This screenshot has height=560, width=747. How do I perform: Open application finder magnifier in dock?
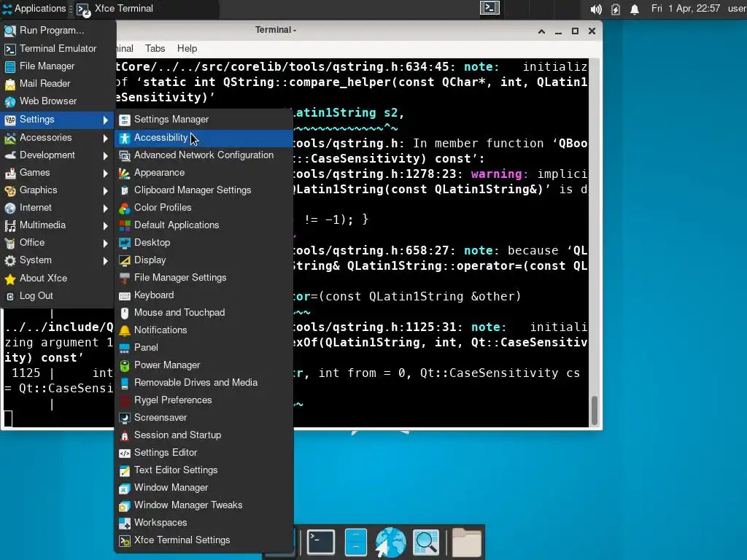(x=425, y=542)
